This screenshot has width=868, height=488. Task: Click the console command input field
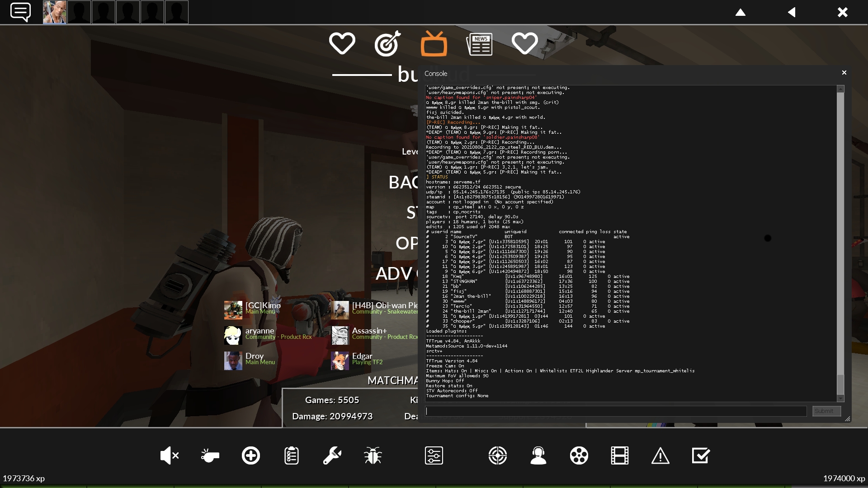[x=616, y=411]
